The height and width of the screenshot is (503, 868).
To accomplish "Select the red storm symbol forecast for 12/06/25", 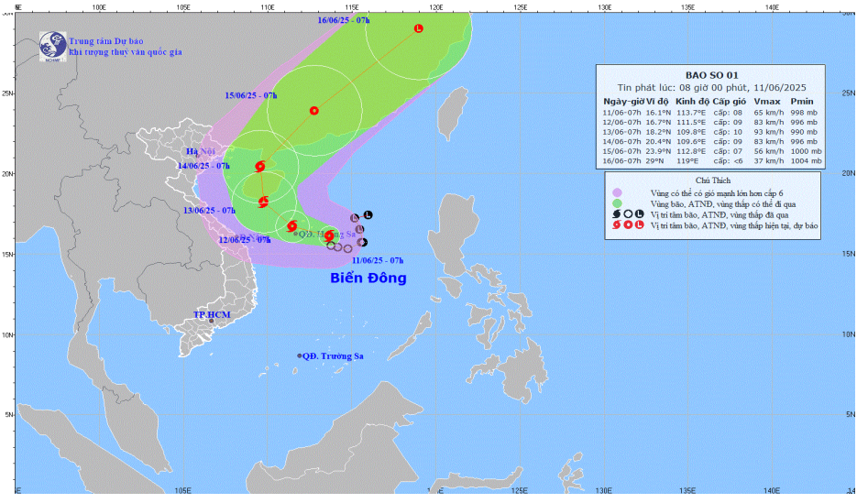I will pyautogui.click(x=292, y=225).
